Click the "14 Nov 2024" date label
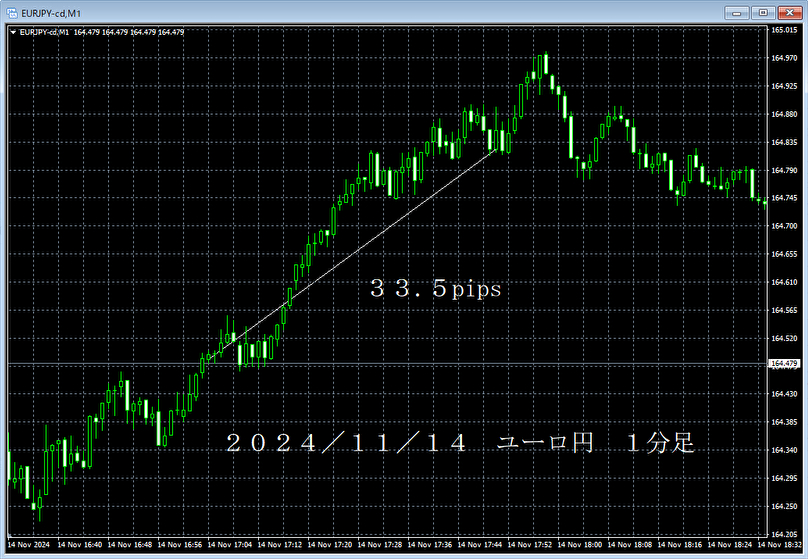Screen dimensions: 808x559 (x=29, y=545)
